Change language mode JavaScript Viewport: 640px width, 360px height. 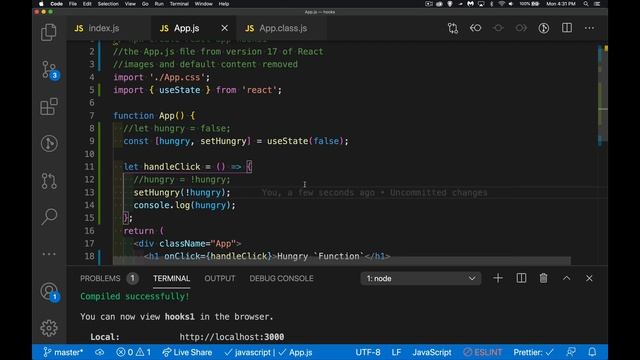pyautogui.click(x=432, y=352)
